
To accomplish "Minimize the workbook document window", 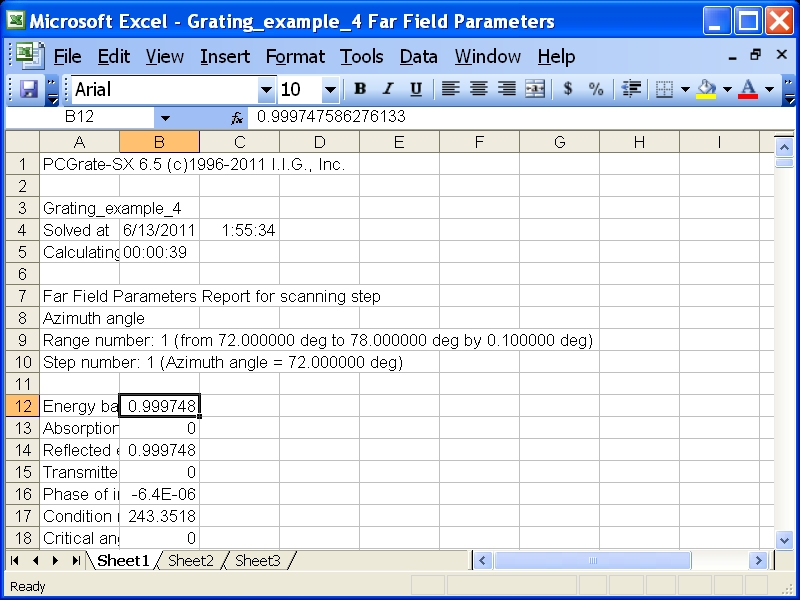I will [x=733, y=56].
